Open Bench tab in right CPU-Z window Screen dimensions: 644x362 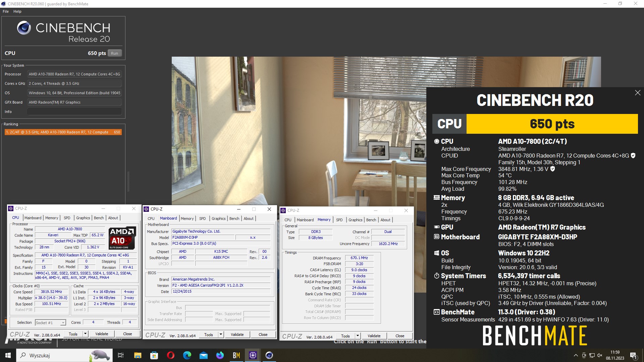pos(371,220)
